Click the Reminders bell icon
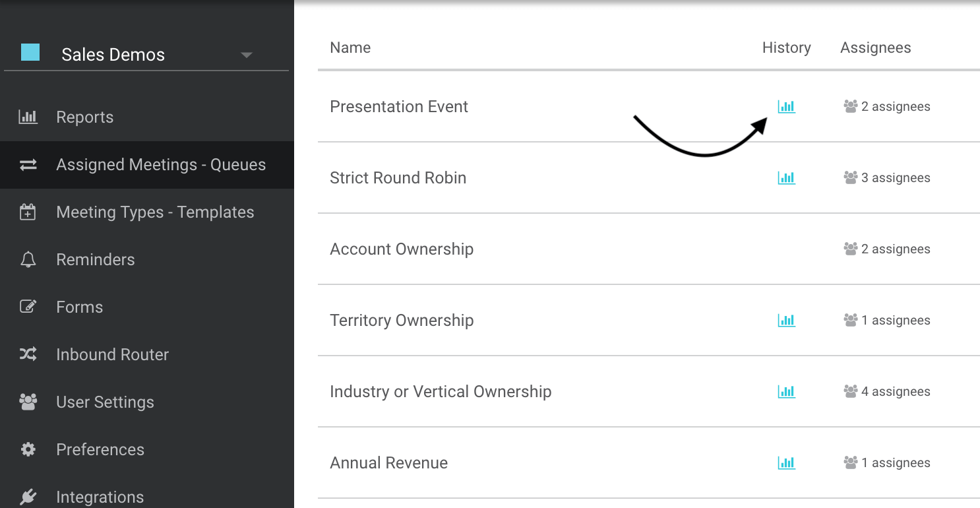Viewport: 980px width, 508px height. 28,260
